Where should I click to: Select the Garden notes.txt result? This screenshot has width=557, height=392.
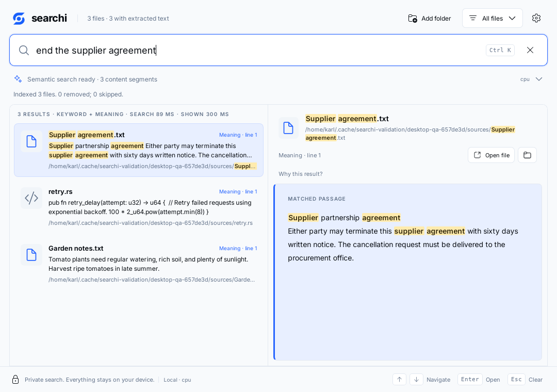pyautogui.click(x=139, y=264)
